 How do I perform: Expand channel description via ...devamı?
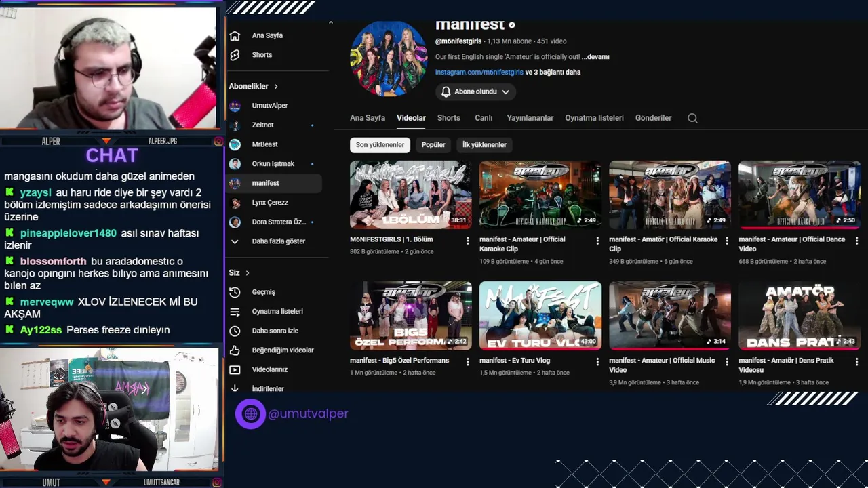[595, 57]
